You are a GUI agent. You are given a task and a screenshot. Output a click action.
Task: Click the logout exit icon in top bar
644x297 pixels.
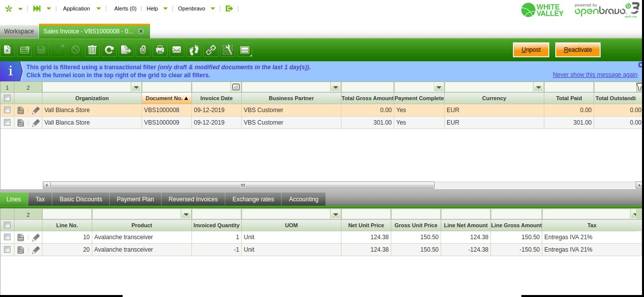click(229, 8)
